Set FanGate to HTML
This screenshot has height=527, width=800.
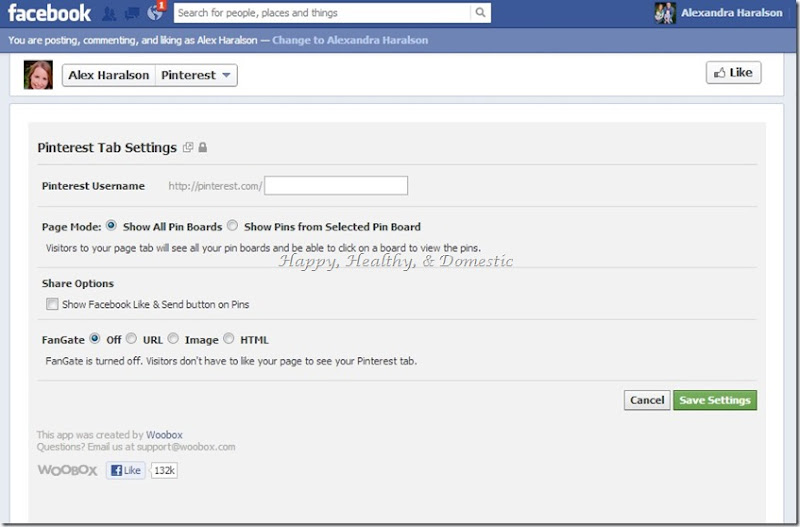pos(229,338)
